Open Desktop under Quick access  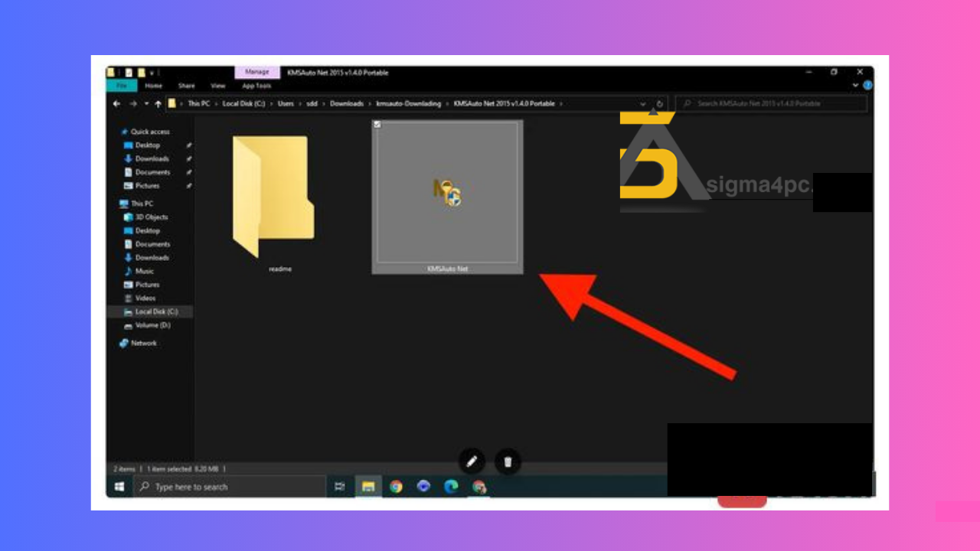click(x=148, y=145)
